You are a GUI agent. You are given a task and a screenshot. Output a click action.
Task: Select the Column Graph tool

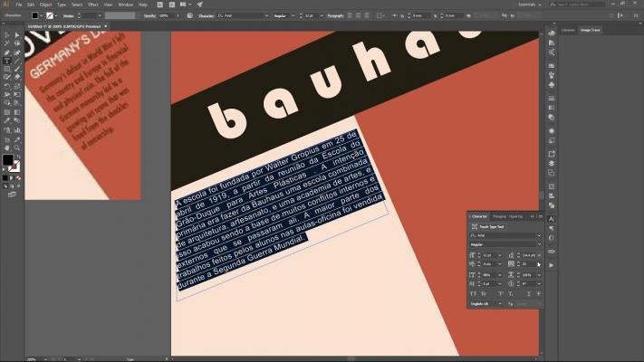(x=17, y=130)
